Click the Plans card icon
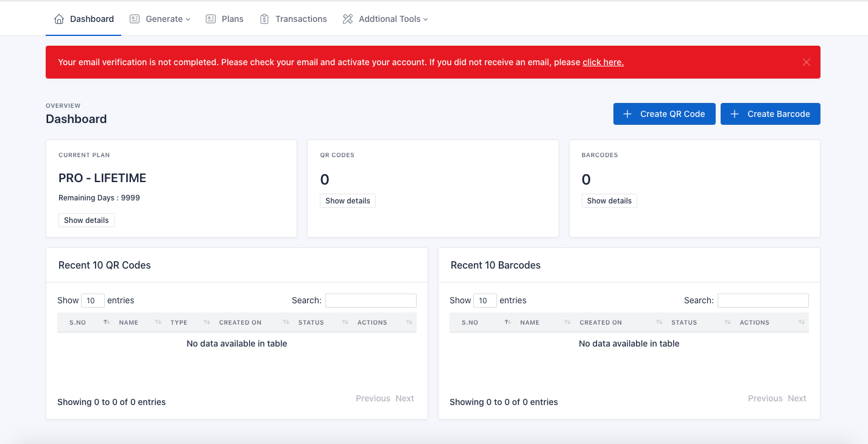 click(211, 19)
